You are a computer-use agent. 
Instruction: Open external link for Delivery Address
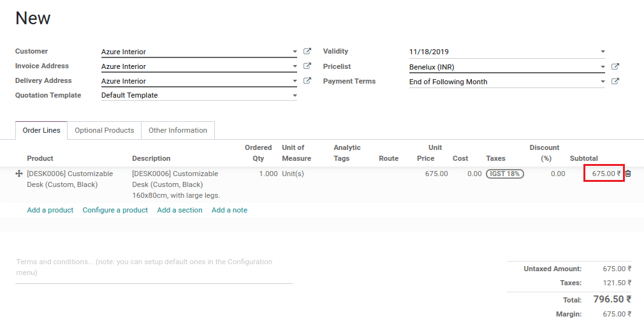click(307, 81)
